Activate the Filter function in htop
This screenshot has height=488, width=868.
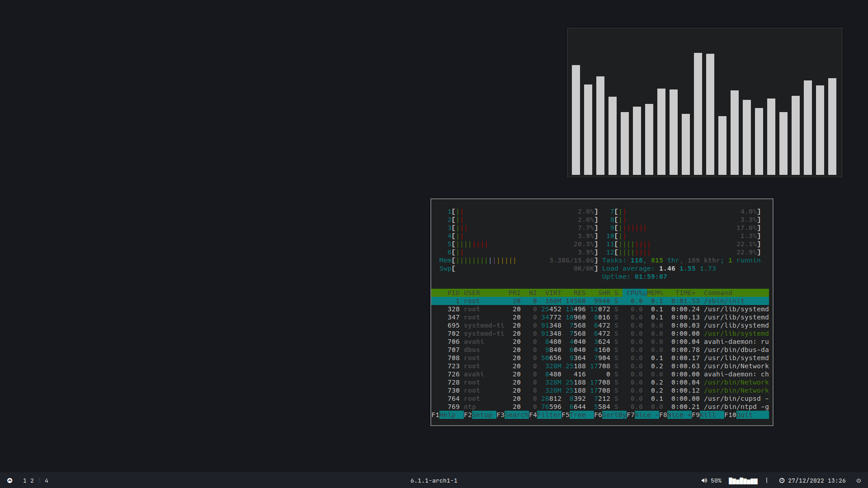[549, 415]
